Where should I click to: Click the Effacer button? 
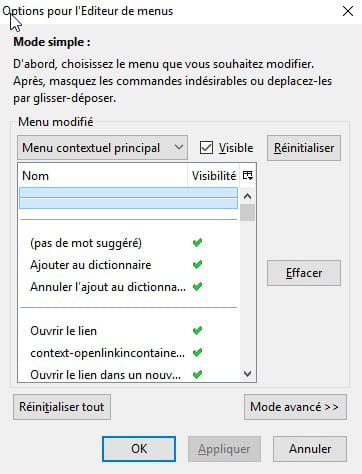pyautogui.click(x=304, y=273)
